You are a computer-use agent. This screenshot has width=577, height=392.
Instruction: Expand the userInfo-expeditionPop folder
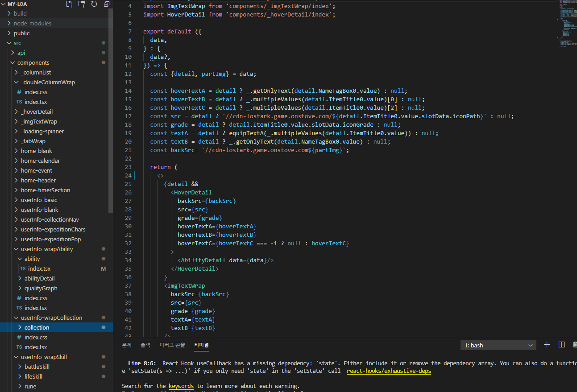(x=55, y=239)
